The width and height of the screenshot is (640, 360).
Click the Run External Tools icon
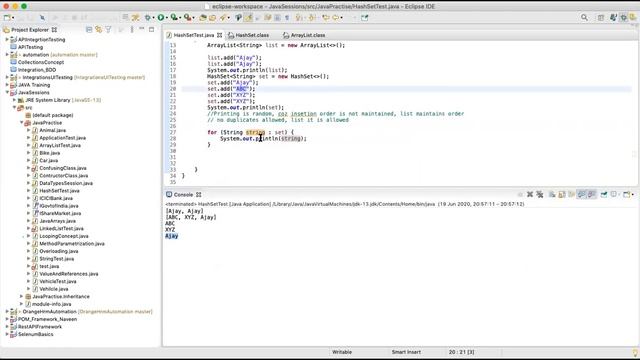point(187,18)
